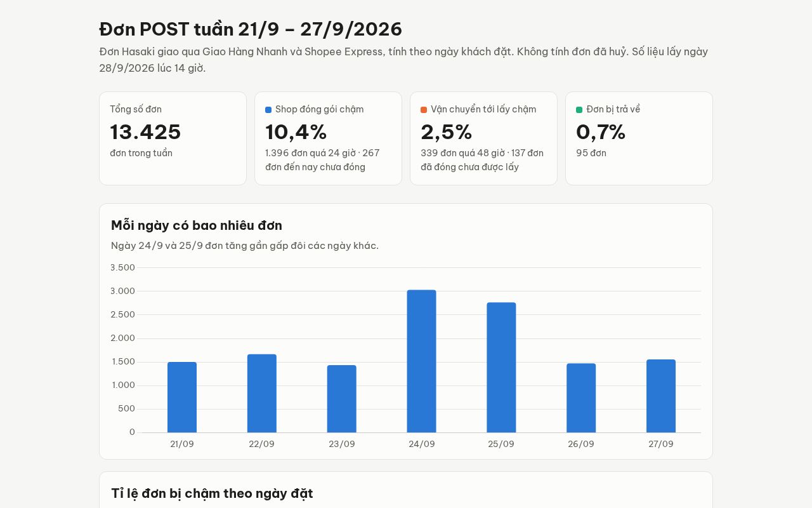812x508 pixels.
Task: Click the 3.000 y-axis label
Action: pos(123,291)
